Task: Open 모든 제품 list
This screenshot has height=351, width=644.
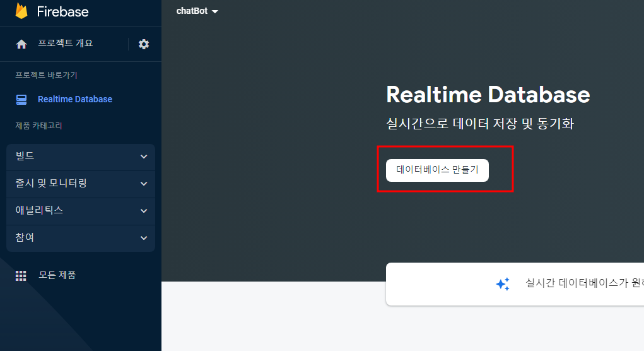Action: (x=57, y=275)
